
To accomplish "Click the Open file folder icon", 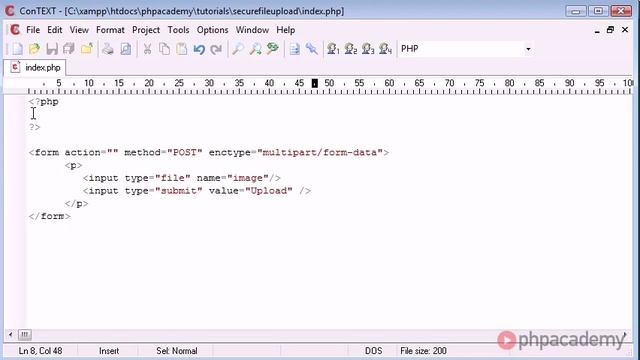I will [x=34, y=49].
